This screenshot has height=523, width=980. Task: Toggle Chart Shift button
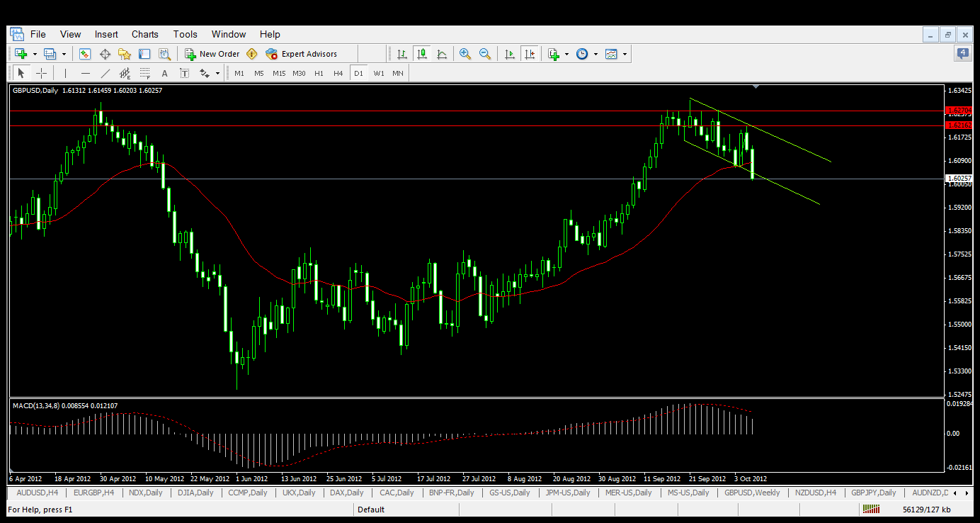click(x=529, y=54)
